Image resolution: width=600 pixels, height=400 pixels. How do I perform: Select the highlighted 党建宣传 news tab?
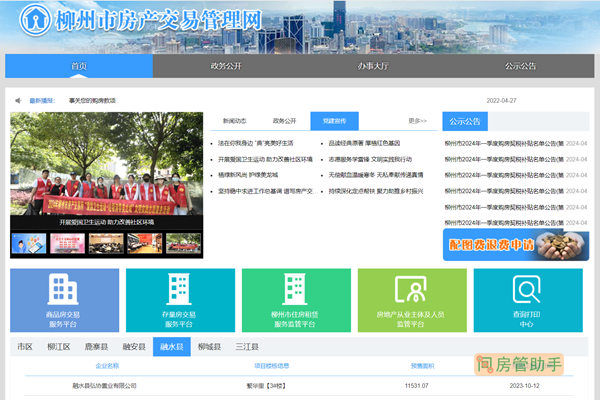point(334,121)
